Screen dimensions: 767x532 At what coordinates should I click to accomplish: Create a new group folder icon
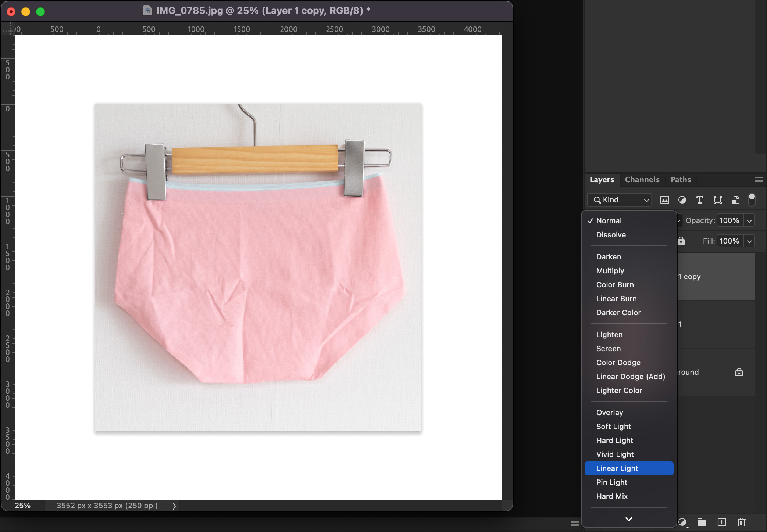click(702, 522)
